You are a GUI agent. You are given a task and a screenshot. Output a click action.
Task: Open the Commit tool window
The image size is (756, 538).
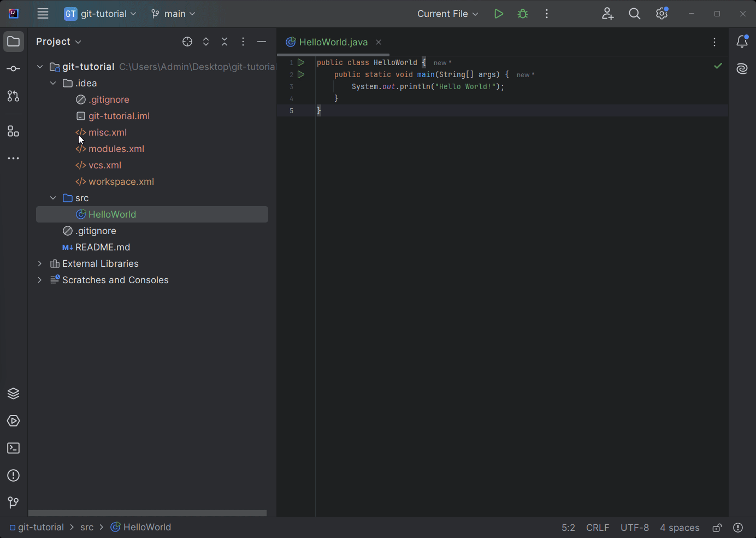pos(14,69)
